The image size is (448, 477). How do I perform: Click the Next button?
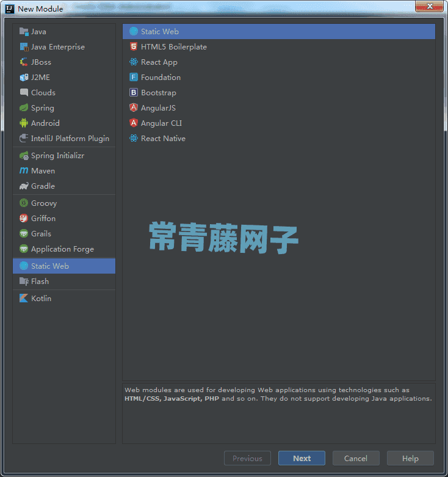(302, 458)
